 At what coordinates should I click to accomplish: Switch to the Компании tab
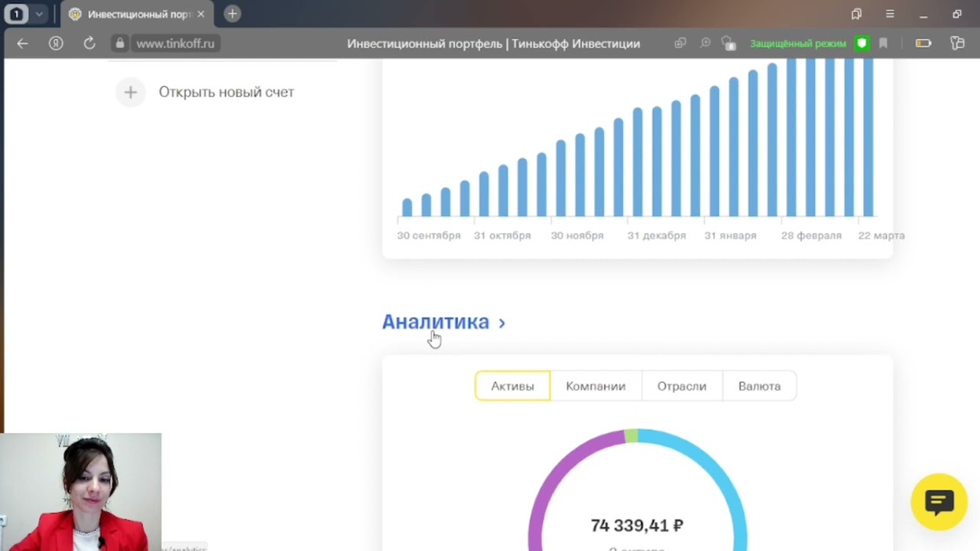click(596, 386)
